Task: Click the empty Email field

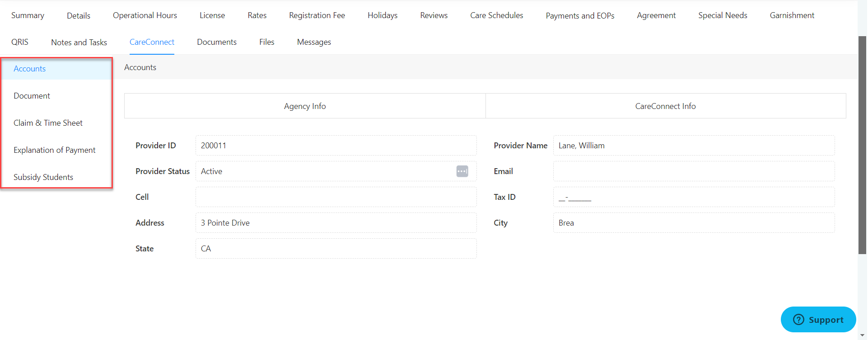Action: (x=694, y=171)
